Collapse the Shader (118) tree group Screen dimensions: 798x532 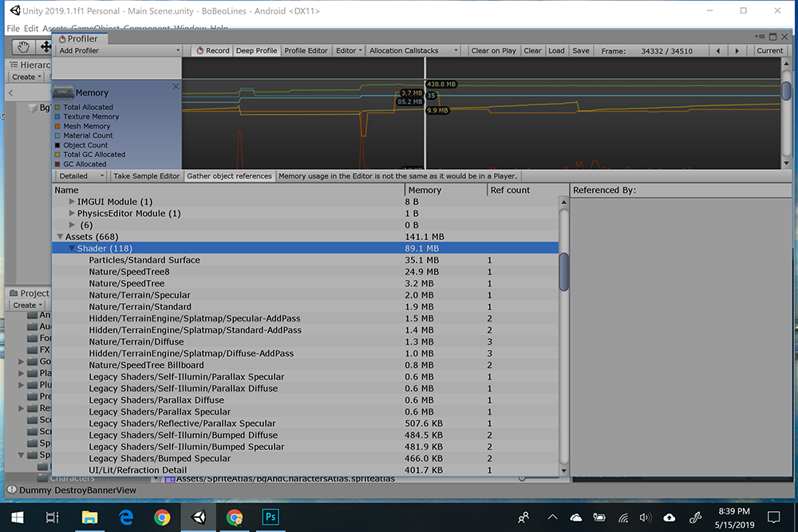click(x=72, y=249)
